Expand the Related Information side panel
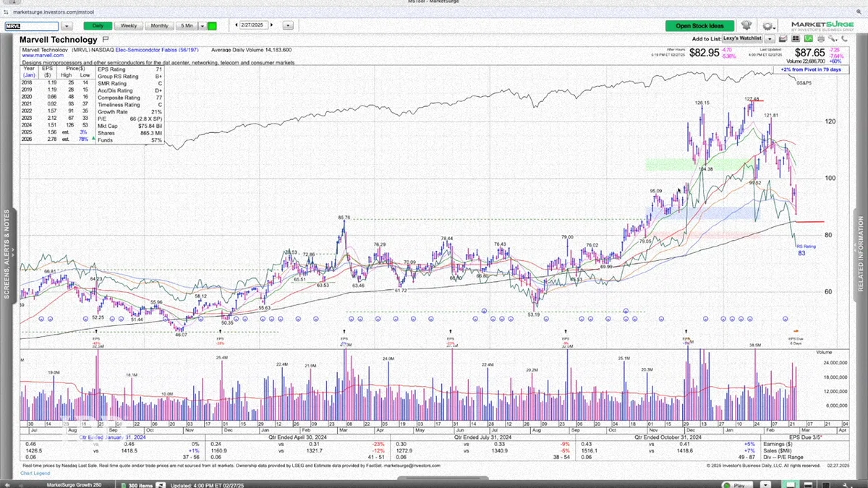Viewport: 868px width, 488px height. (x=861, y=254)
